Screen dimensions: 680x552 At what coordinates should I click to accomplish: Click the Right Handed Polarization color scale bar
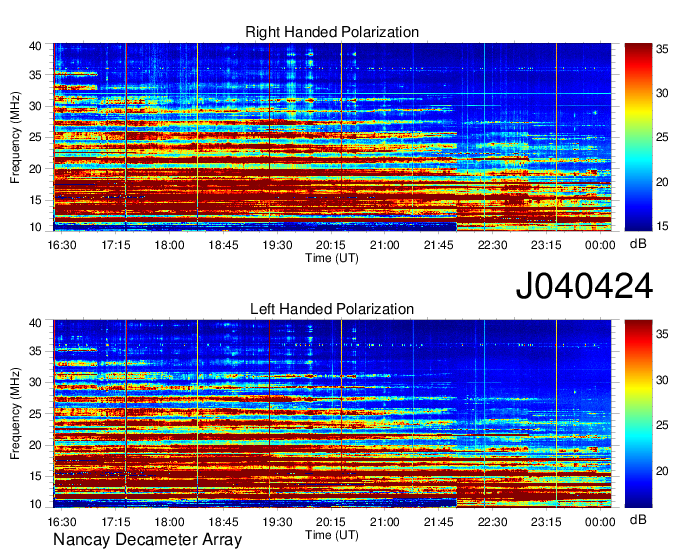point(638,137)
